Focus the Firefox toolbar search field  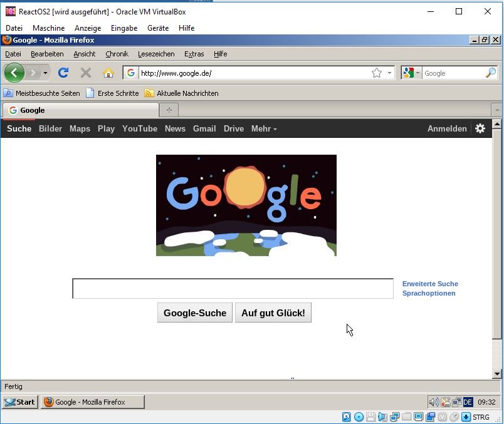coord(453,73)
